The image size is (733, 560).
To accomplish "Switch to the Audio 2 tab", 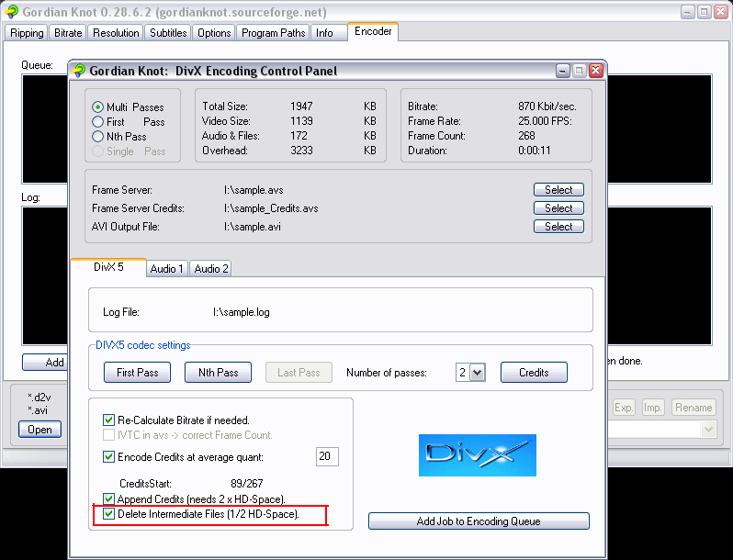I will click(x=211, y=269).
